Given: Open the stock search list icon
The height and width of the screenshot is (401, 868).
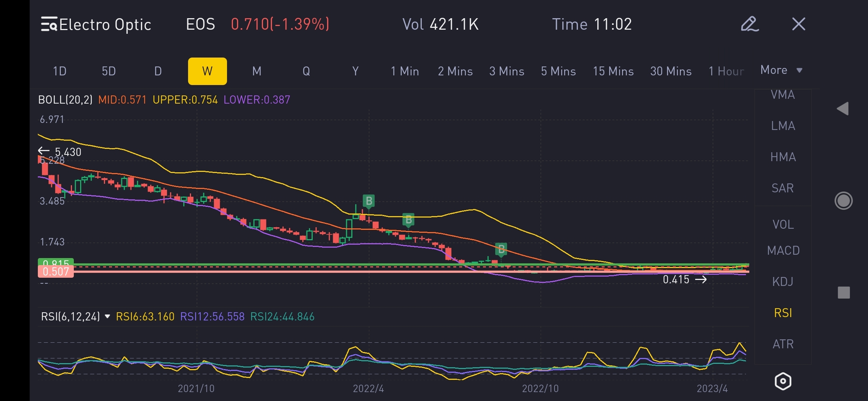Looking at the screenshot, I should click(49, 25).
